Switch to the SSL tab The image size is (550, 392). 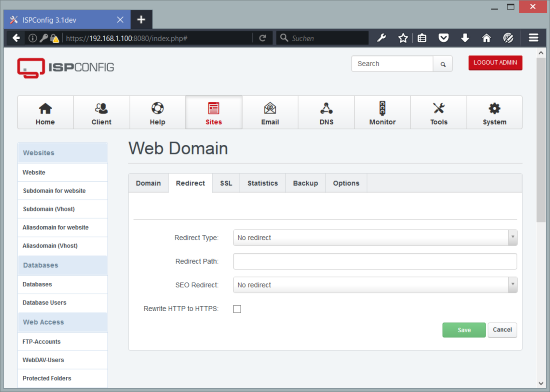[226, 183]
